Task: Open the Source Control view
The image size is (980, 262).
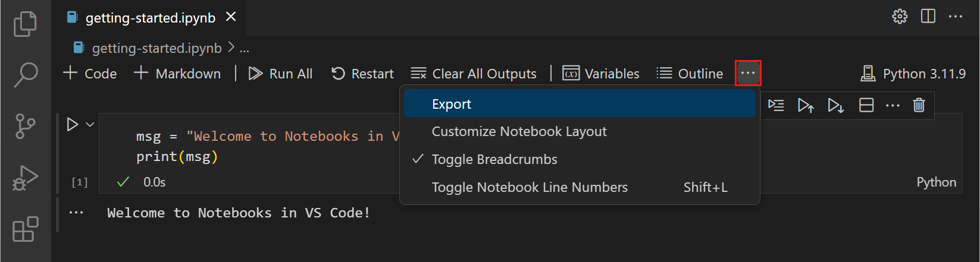Action: point(25,126)
